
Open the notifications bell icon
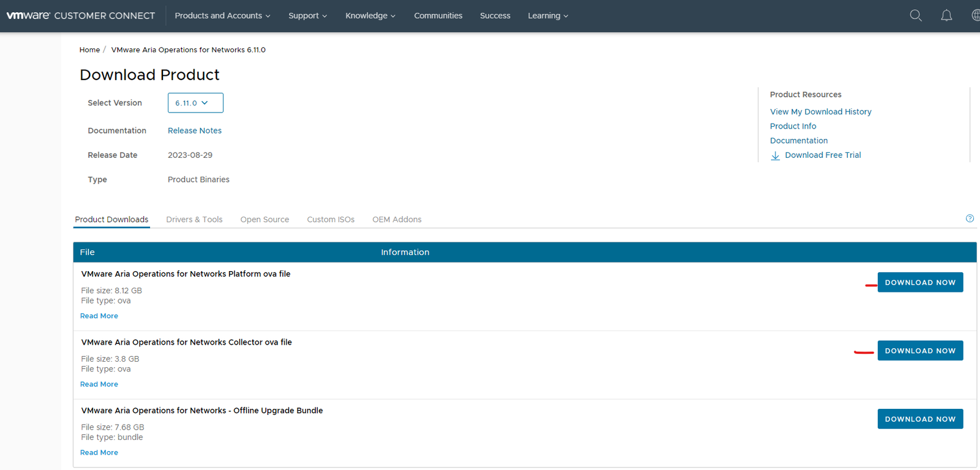[x=946, y=15]
